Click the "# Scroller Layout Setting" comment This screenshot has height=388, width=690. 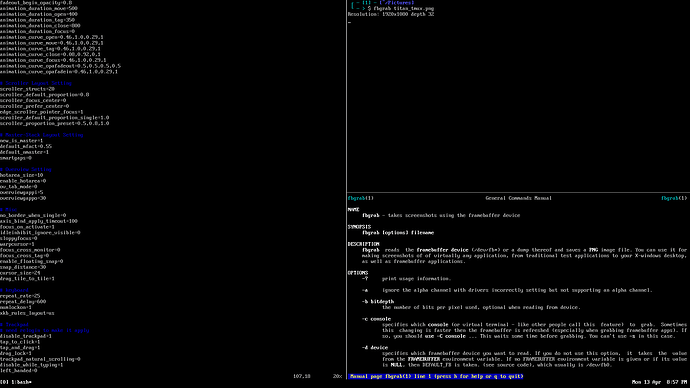pyautogui.click(x=36, y=83)
